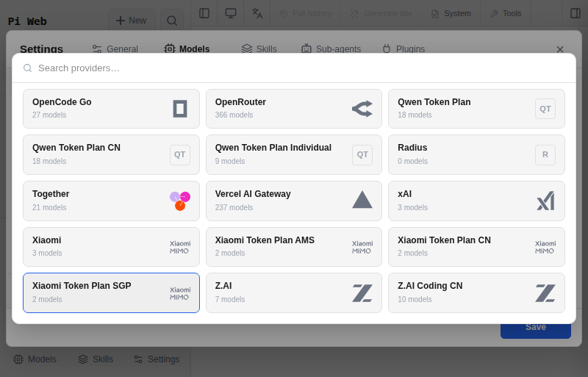Select Xiaomi Token Plan SGP provider
The width and height of the screenshot is (588, 377).
(x=111, y=293)
